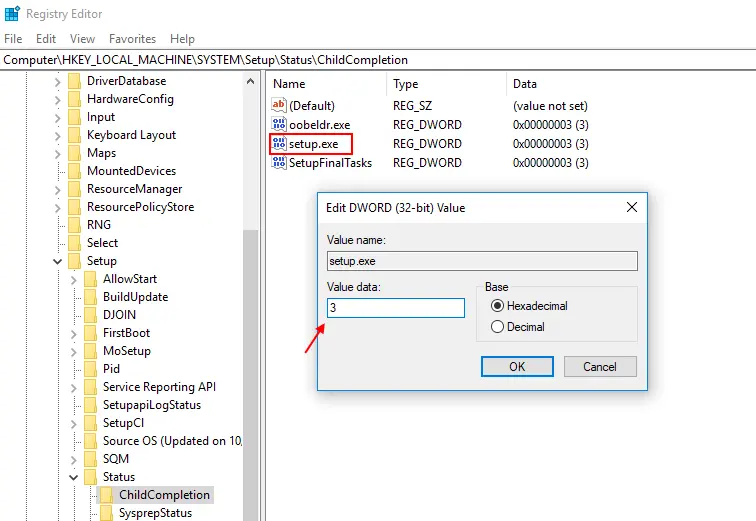The height and width of the screenshot is (521, 756).
Task: Expand the FirstBoot subkey
Action: click(73, 334)
